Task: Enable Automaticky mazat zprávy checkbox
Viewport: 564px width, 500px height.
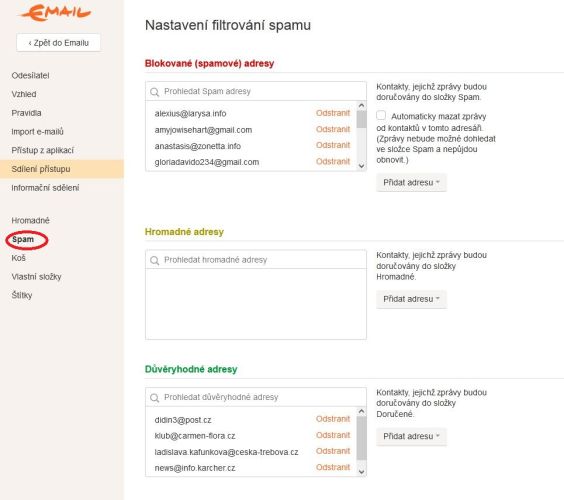Action: point(381,115)
